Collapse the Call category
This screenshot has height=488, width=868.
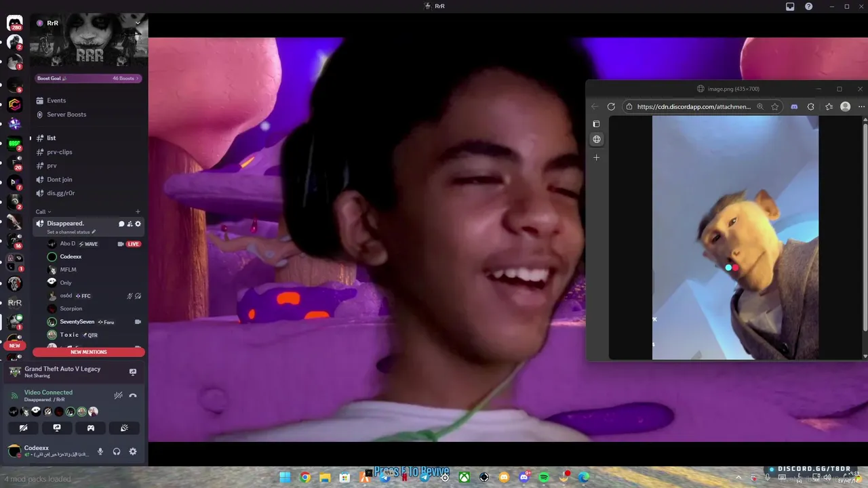43,211
